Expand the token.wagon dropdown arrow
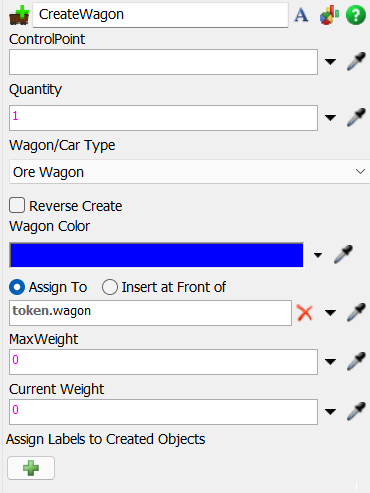Viewport: 370px width, 493px height. (x=330, y=313)
